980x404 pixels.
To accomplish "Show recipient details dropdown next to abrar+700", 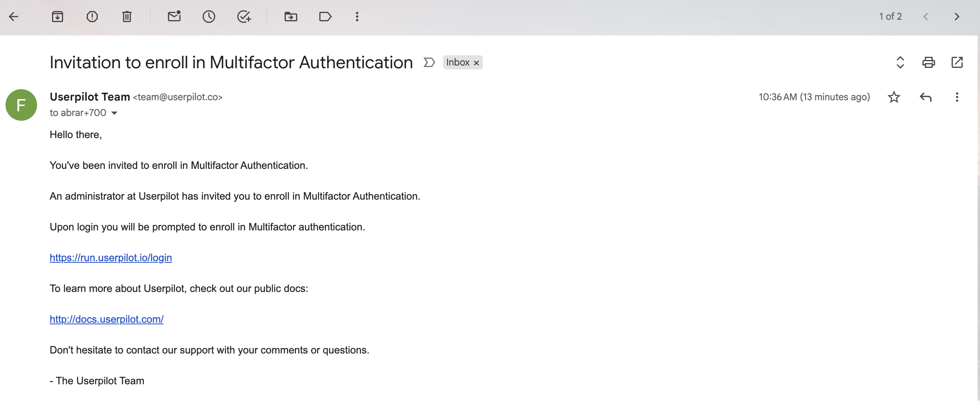I will [x=114, y=113].
